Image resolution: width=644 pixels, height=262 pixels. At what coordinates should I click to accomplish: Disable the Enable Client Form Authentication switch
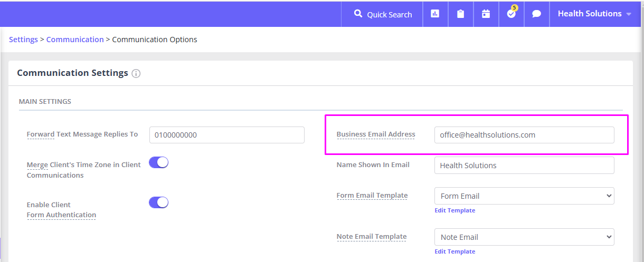pyautogui.click(x=158, y=202)
